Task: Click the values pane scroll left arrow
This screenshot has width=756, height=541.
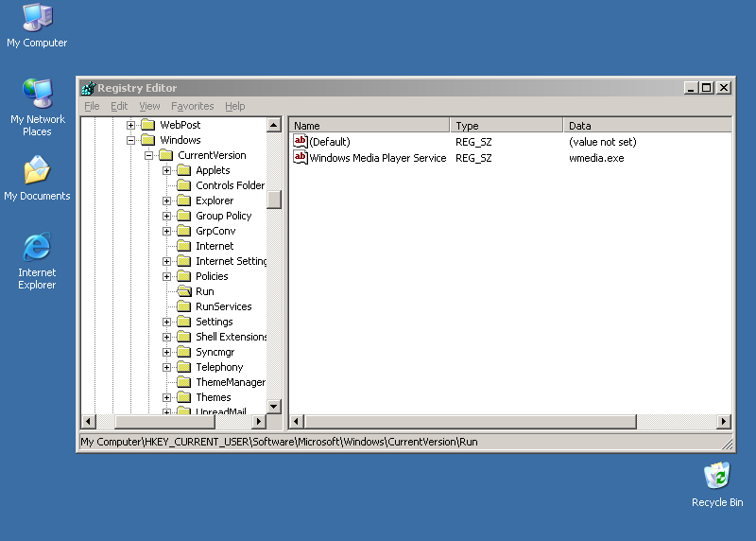Action: point(296,421)
